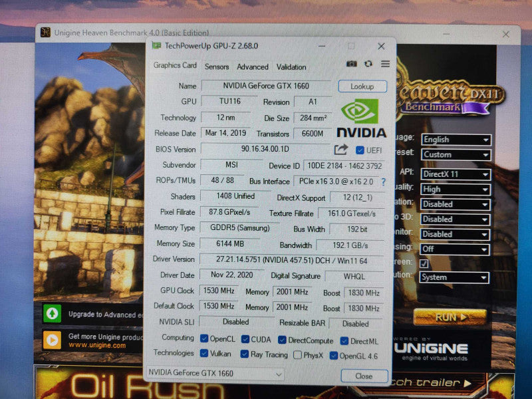
Task: Take a GPU-Z screenshot with camera icon
Action: (352, 64)
